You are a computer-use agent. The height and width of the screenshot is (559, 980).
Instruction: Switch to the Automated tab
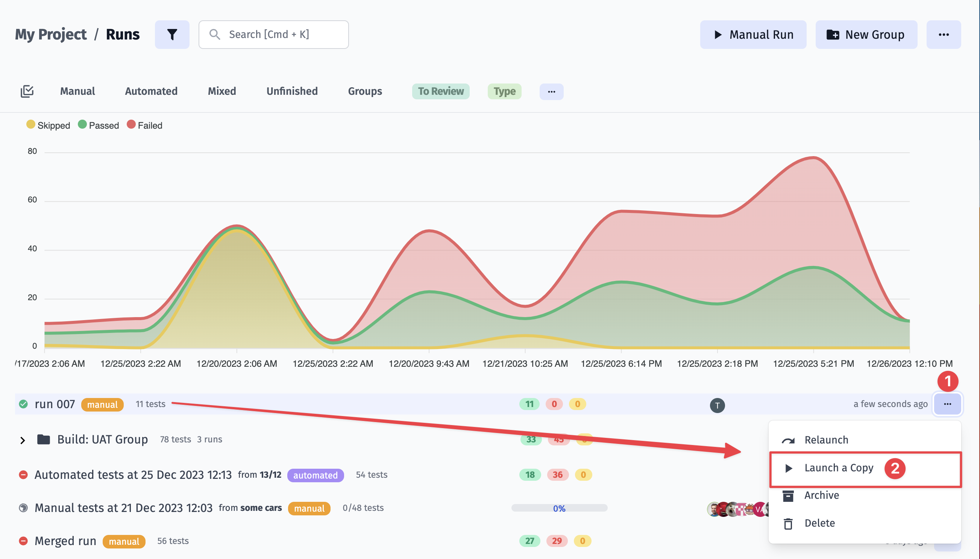point(151,91)
